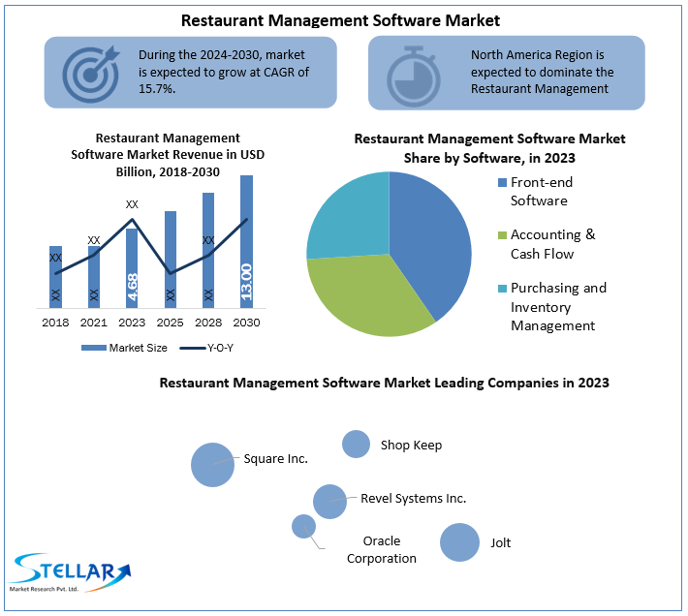Click the Square Inc. bubble

(213, 465)
